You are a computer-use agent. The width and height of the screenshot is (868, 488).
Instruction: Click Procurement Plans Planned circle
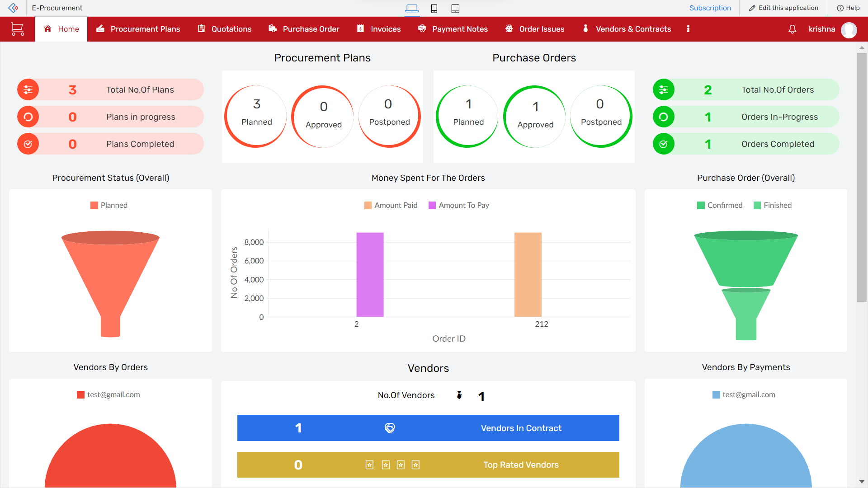(x=256, y=117)
